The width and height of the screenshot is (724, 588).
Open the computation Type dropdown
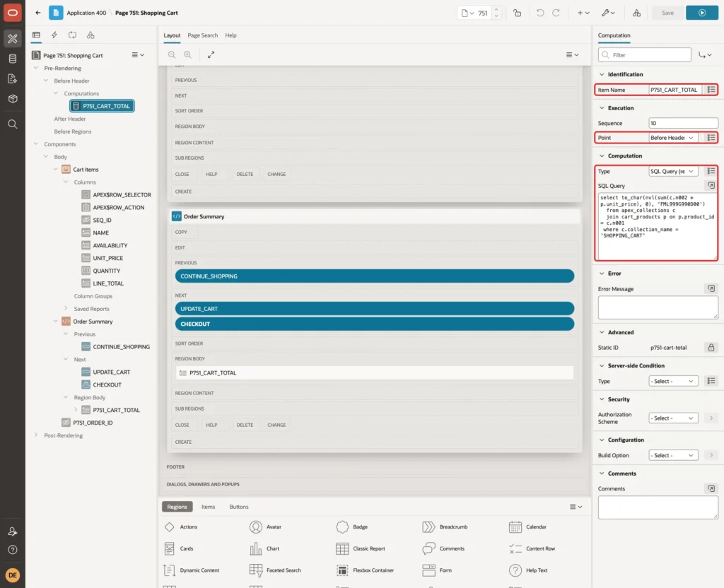tap(673, 171)
